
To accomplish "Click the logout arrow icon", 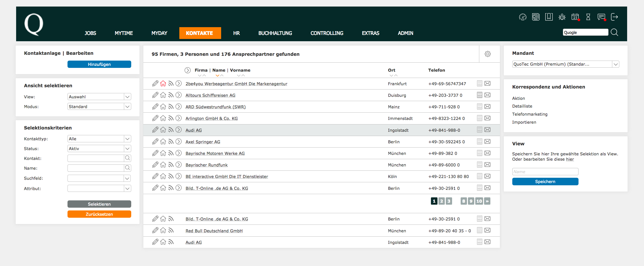I will (614, 17).
